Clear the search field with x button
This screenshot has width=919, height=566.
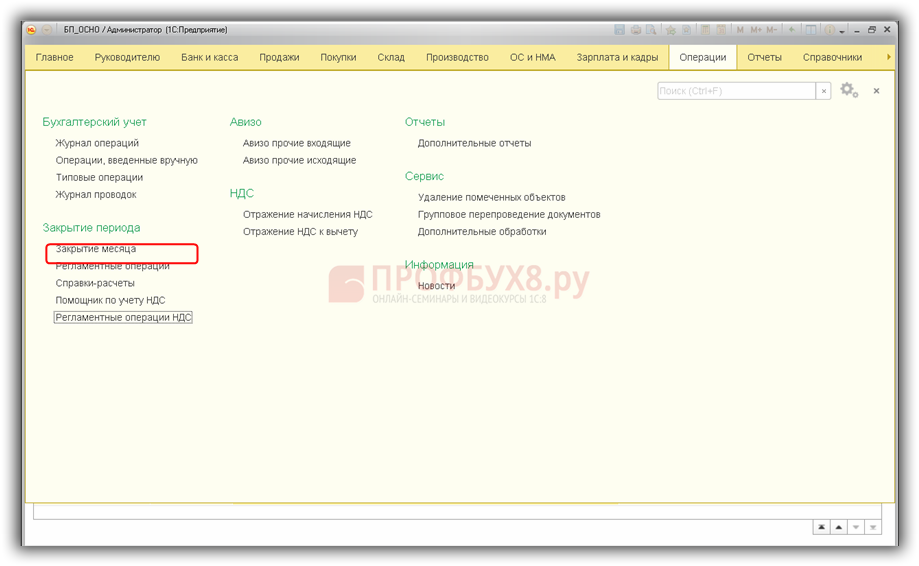point(824,91)
